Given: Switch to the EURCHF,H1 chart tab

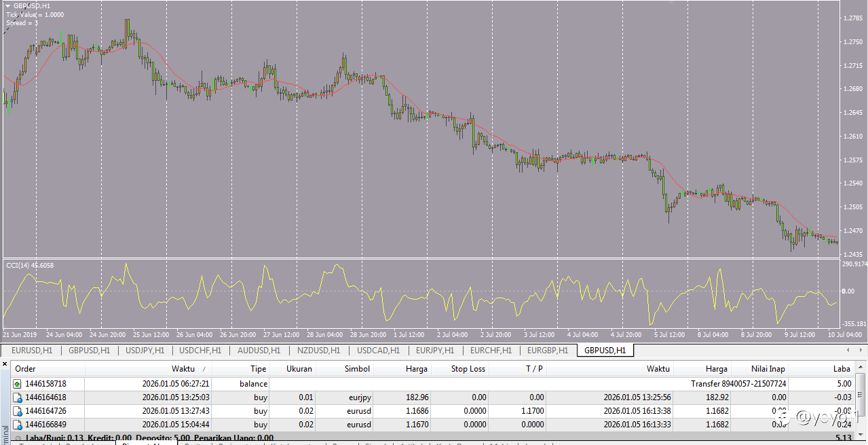Looking at the screenshot, I should pyautogui.click(x=493, y=351).
